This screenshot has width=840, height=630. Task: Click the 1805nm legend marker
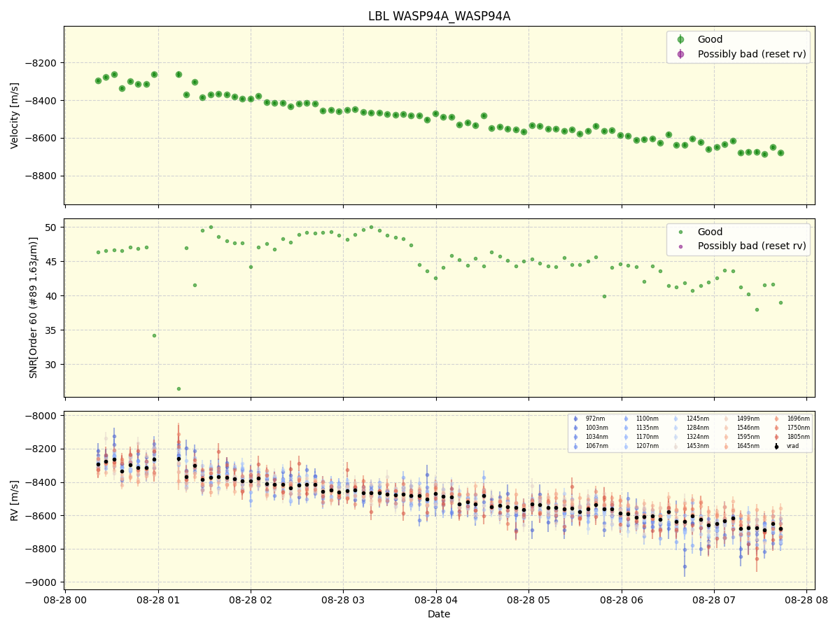776,437
